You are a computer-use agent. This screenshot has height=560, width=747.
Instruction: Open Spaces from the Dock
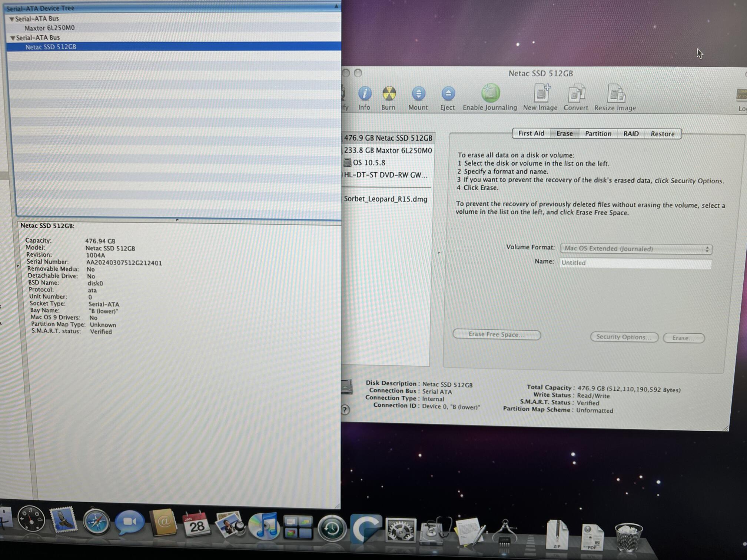[x=298, y=527]
